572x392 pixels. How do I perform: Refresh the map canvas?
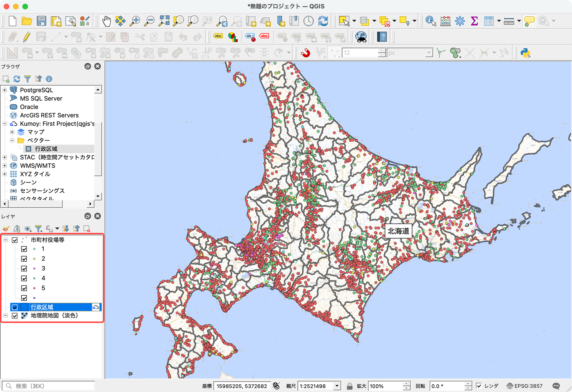pos(324,21)
